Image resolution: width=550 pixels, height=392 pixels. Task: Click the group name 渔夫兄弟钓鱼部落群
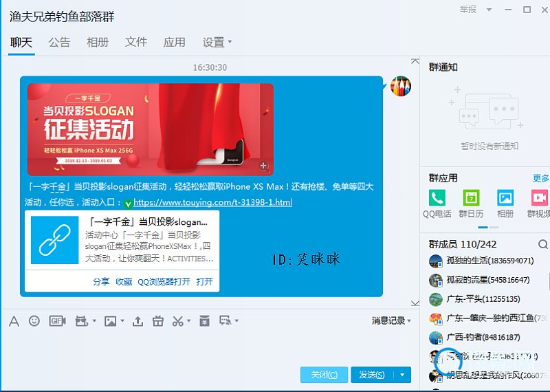click(62, 17)
